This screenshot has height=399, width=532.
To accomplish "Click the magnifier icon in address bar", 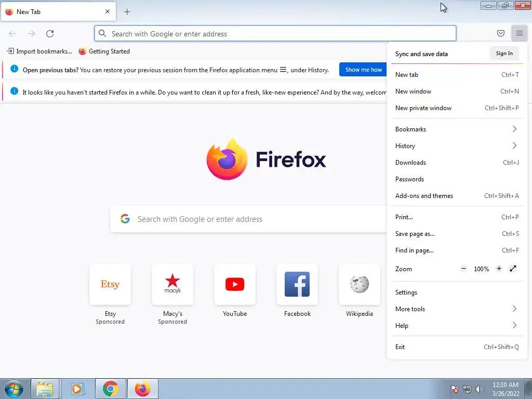I will 102,33.
